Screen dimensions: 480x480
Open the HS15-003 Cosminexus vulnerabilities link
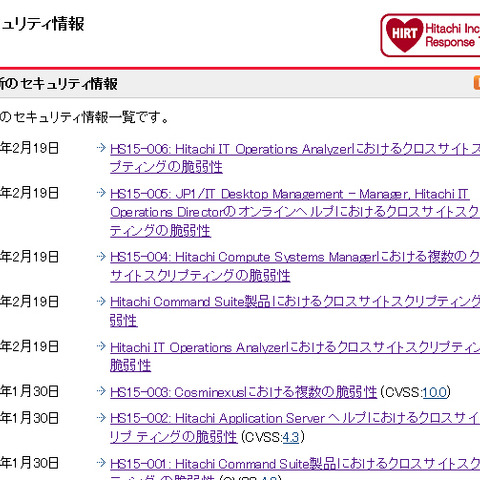[x=243, y=392]
